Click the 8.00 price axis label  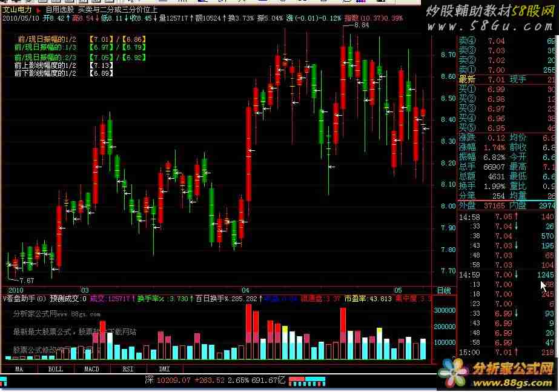pyautogui.click(x=448, y=206)
